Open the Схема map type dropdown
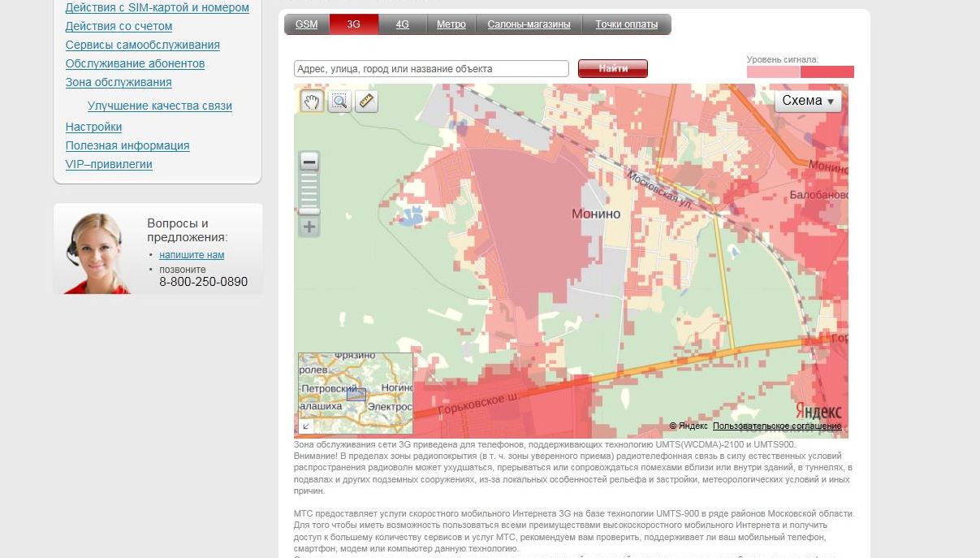 click(808, 101)
